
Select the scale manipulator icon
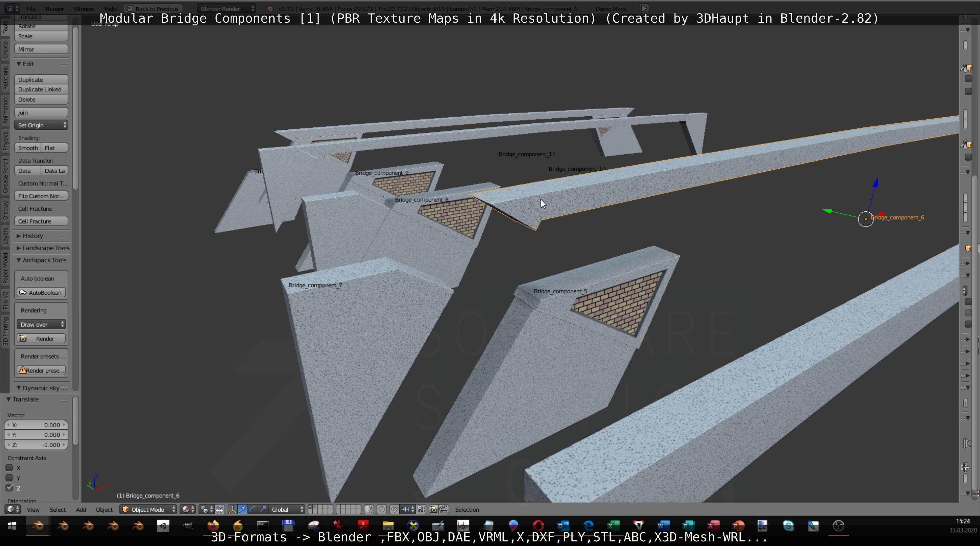pos(263,510)
